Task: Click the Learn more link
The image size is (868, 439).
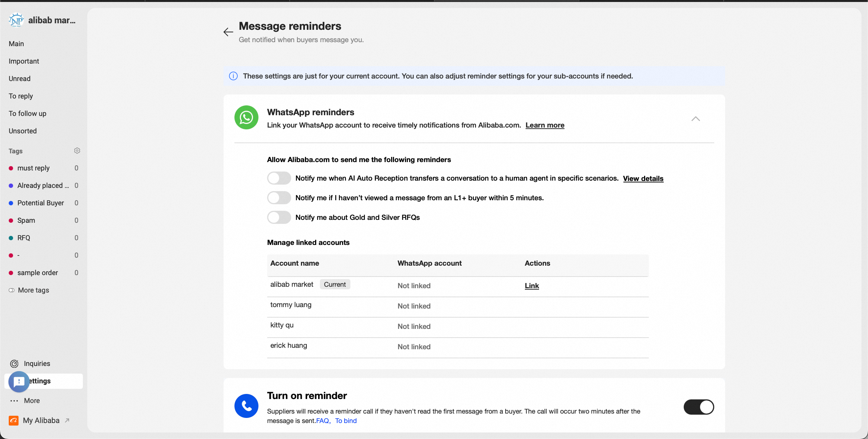Action: point(545,125)
